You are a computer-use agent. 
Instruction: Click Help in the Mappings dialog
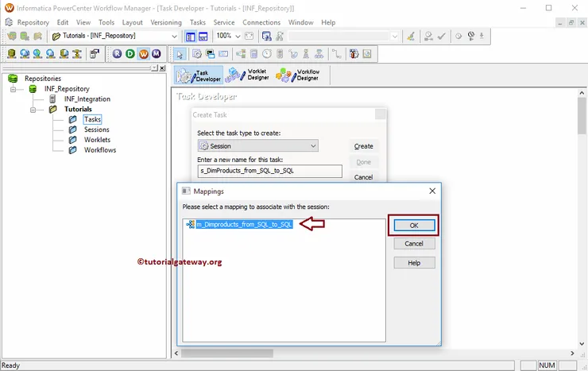pyautogui.click(x=414, y=263)
